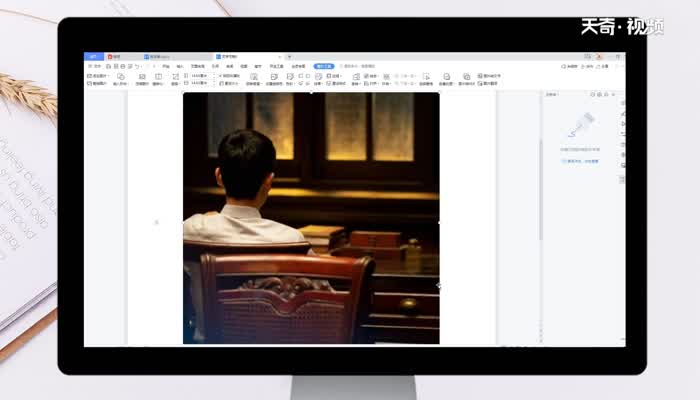Screen dimensions: 700x400
Task: Click the Batch Processing icon in the ribbon
Action: tap(446, 77)
